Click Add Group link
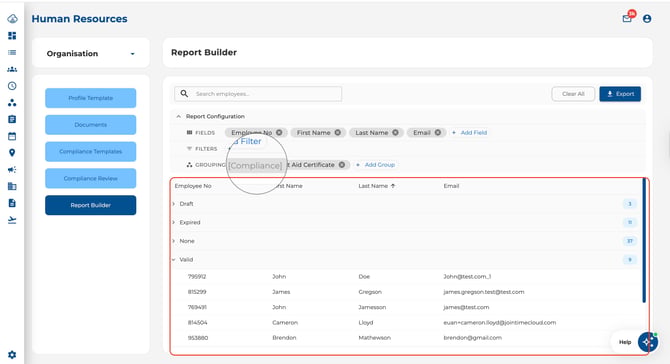The height and width of the screenshot is (364, 670). (376, 164)
